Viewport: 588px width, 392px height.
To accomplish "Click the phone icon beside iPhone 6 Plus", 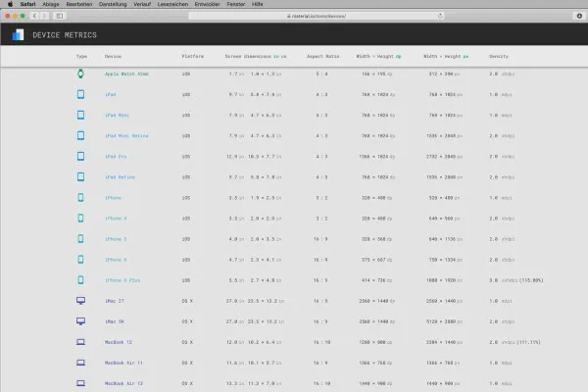I will (x=80, y=280).
